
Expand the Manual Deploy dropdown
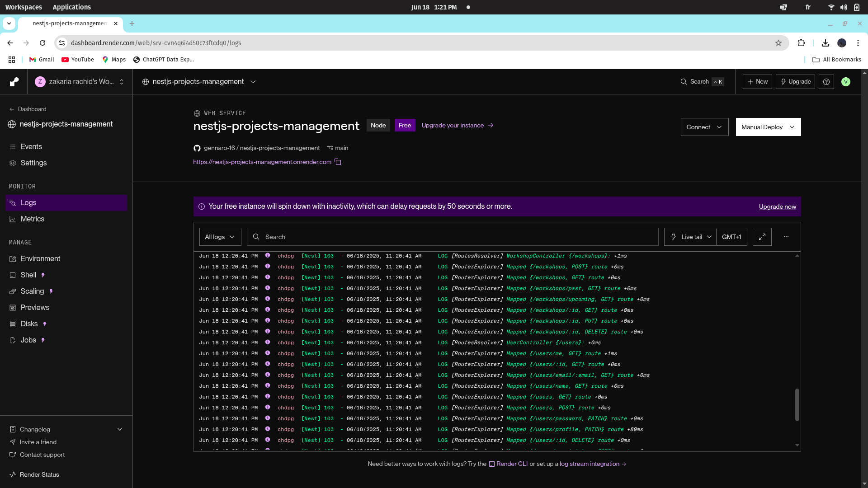[x=769, y=127]
